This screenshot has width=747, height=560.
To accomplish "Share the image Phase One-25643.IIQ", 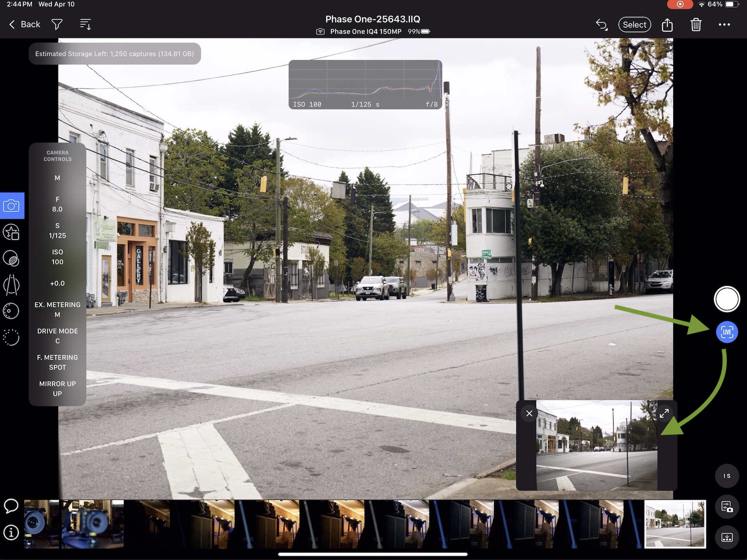I will [667, 24].
